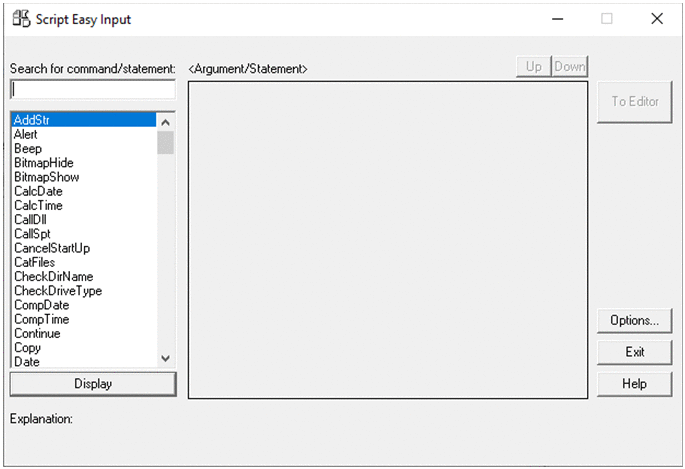Highlight CatFiles in the list
The height and width of the screenshot is (469, 685).
pos(83,262)
